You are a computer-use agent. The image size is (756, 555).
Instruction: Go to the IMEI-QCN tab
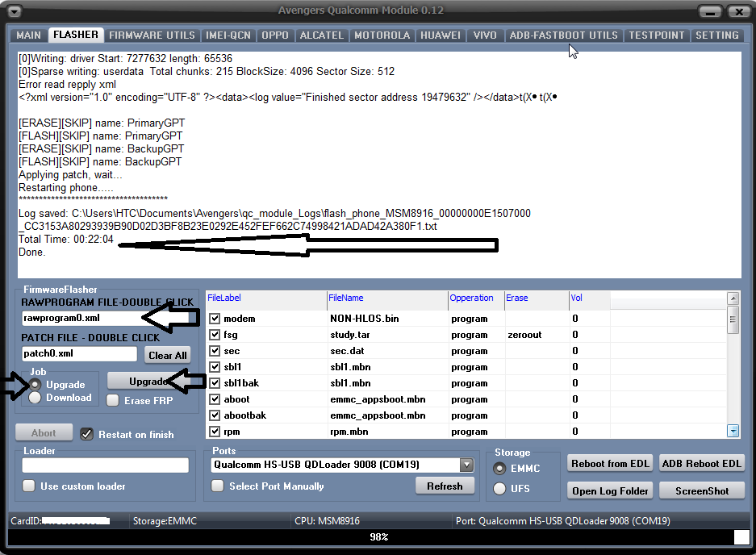pyautogui.click(x=228, y=35)
